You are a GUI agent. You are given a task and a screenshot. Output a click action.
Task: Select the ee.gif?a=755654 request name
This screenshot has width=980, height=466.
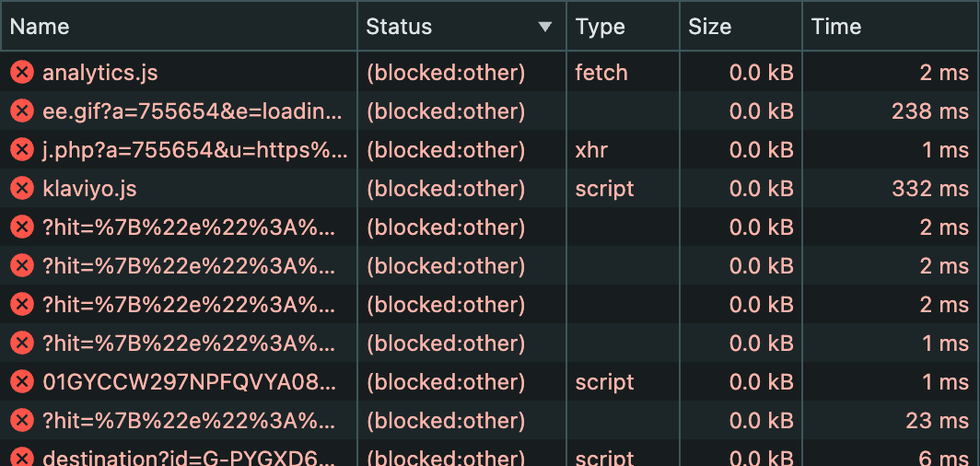193,111
